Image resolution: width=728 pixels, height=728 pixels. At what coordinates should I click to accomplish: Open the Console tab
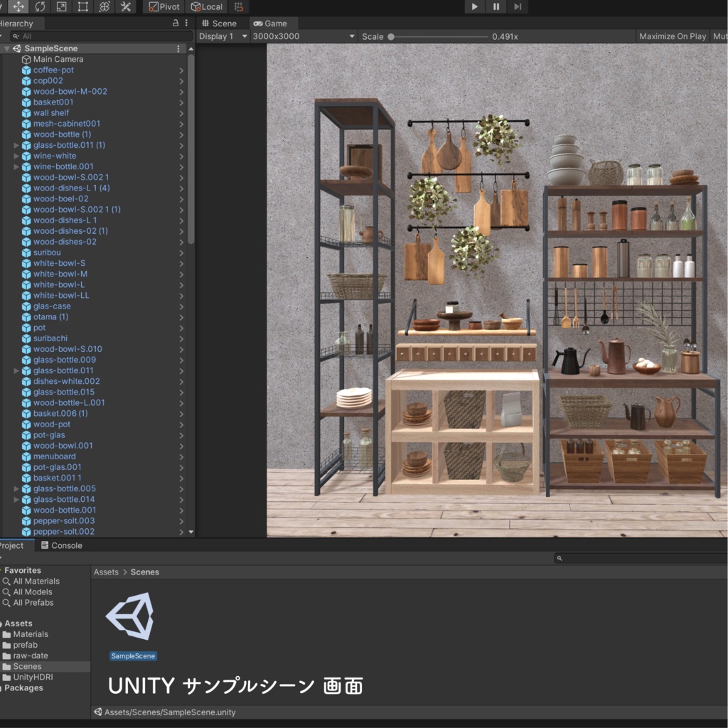(64, 545)
